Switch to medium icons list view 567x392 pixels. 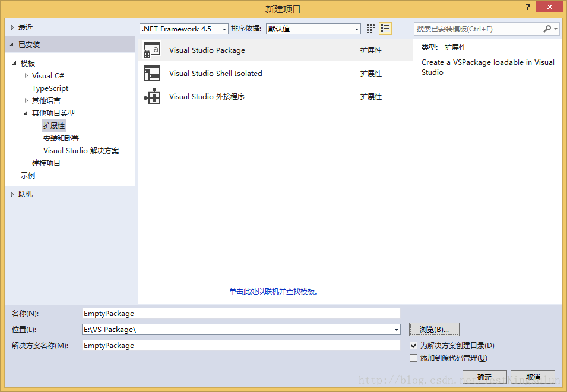tap(385, 29)
